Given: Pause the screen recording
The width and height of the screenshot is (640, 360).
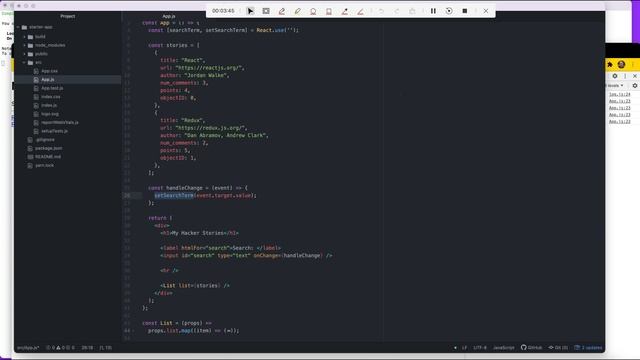Looking at the screenshot, I should 433,11.
